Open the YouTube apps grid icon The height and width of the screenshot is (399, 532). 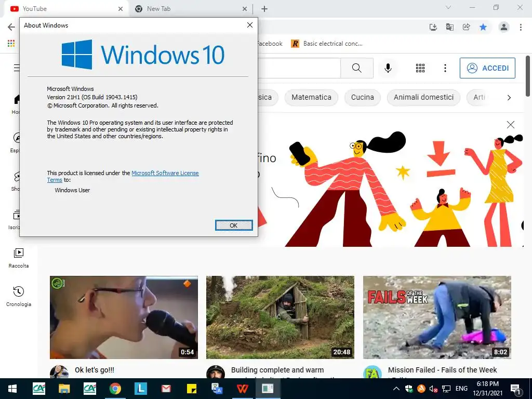420,68
